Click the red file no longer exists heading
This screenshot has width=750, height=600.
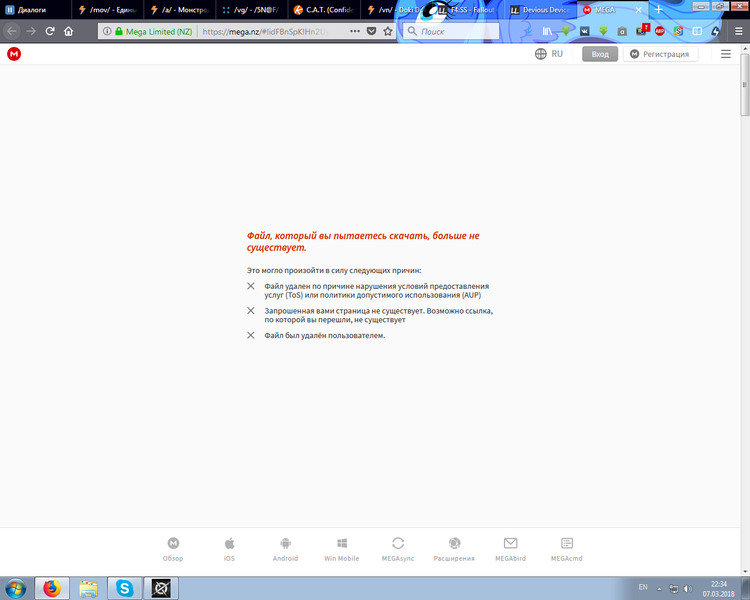pos(363,242)
